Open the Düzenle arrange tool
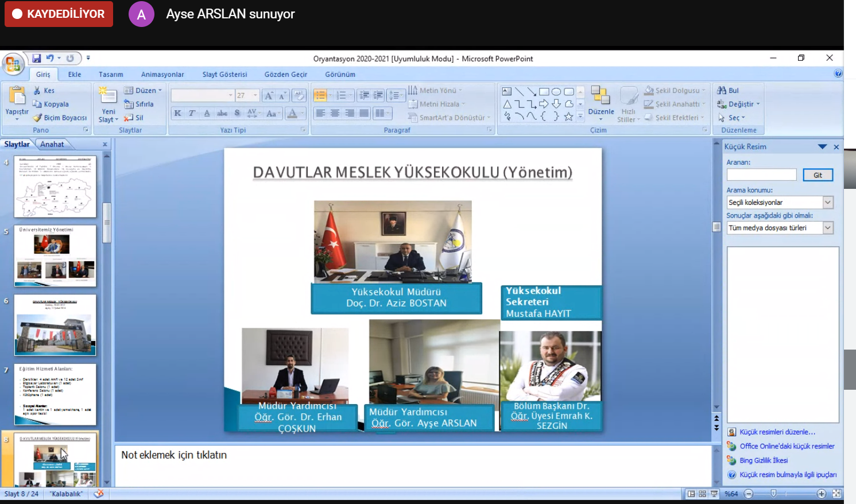The width and height of the screenshot is (856, 504). (601, 100)
